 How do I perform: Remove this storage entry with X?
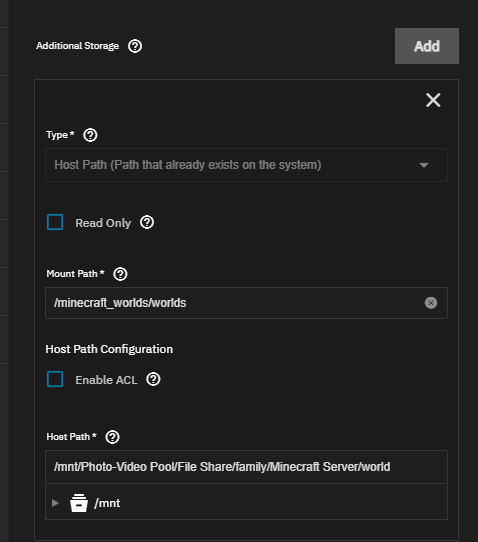(x=433, y=100)
